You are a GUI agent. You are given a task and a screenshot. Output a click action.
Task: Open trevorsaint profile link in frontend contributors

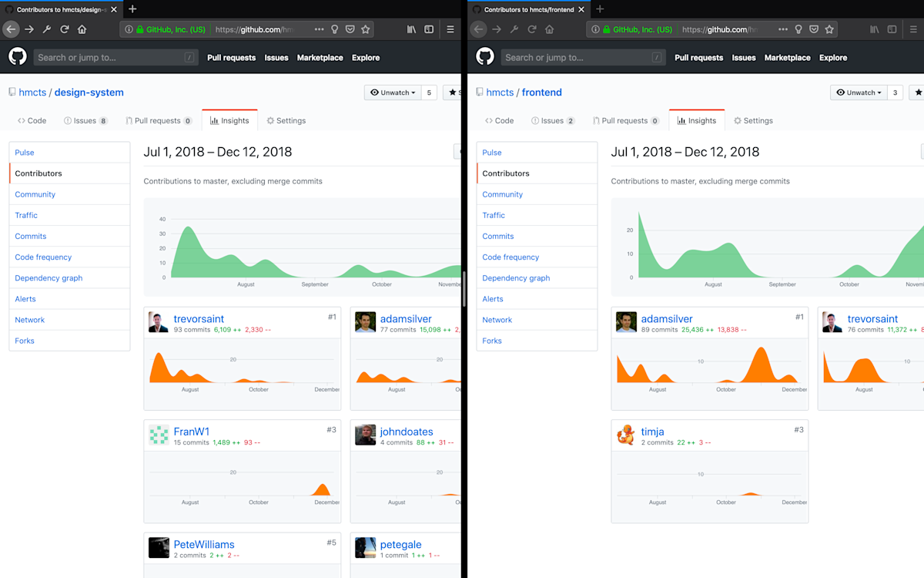(872, 319)
